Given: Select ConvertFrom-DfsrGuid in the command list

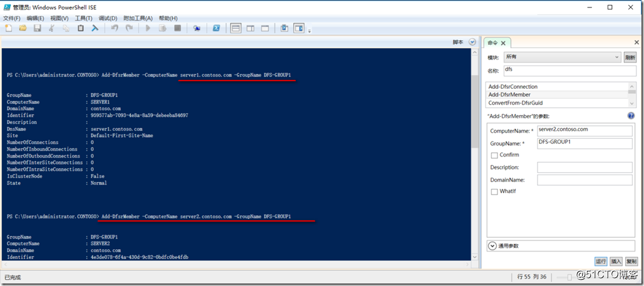Looking at the screenshot, I should 558,103.
